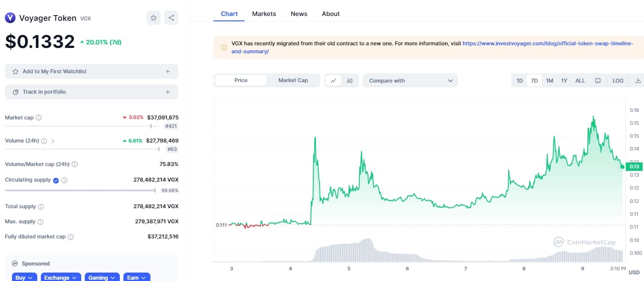Viewport: 644px width, 281px height.
Task: Click the current price marker 0.13
Action: (x=634, y=166)
